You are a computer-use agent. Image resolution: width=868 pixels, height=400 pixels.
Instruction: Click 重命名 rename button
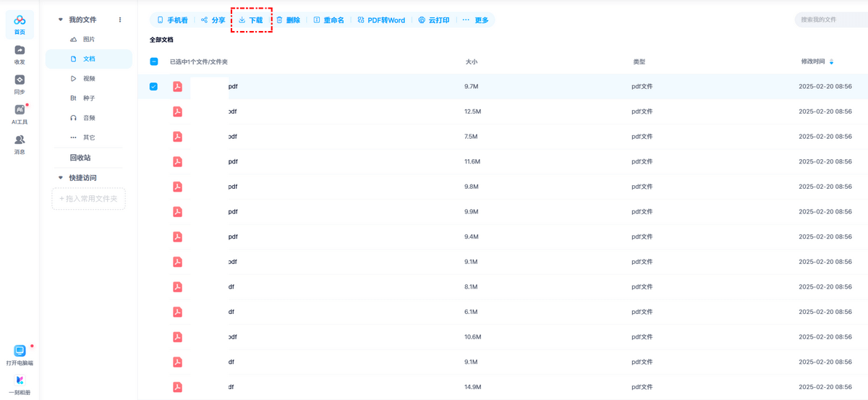pos(328,20)
